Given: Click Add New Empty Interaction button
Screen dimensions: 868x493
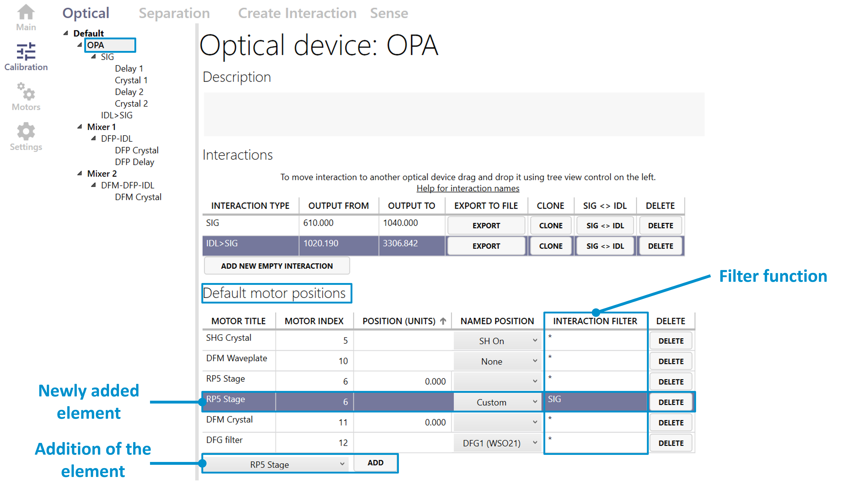Looking at the screenshot, I should pos(276,266).
